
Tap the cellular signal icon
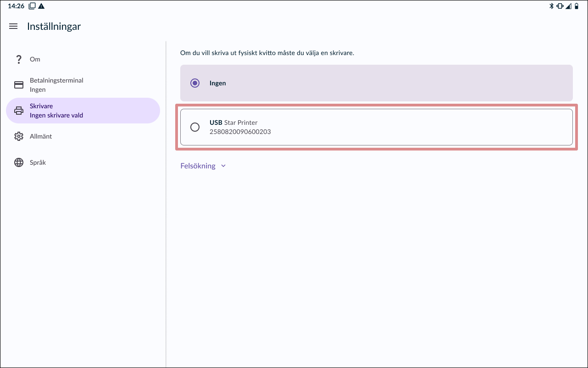point(569,6)
